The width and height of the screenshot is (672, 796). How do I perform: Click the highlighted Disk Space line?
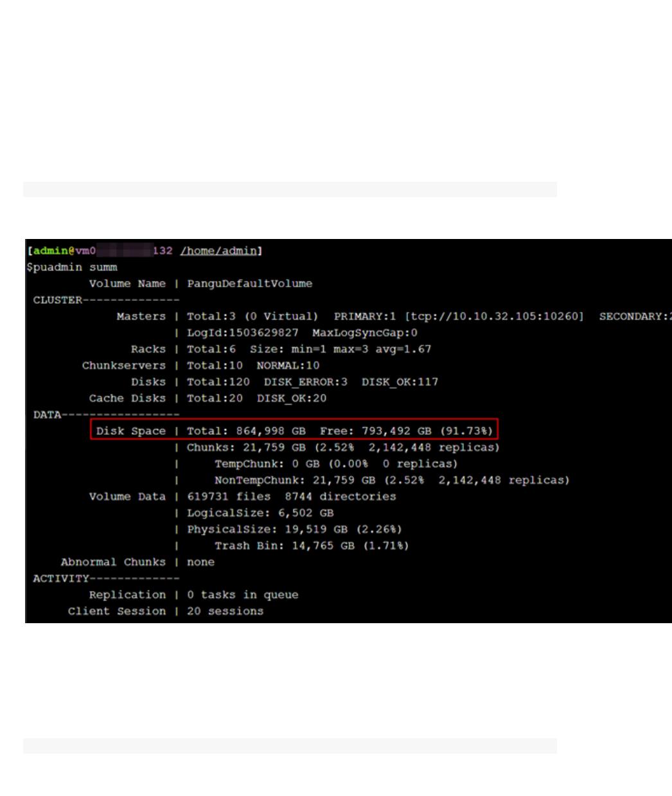click(294, 430)
